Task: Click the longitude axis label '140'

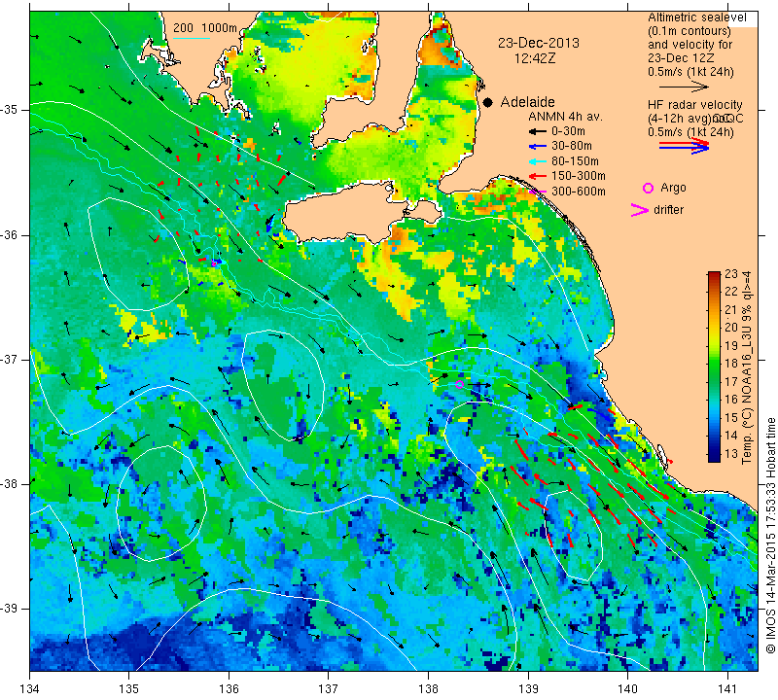Action: 628,689
